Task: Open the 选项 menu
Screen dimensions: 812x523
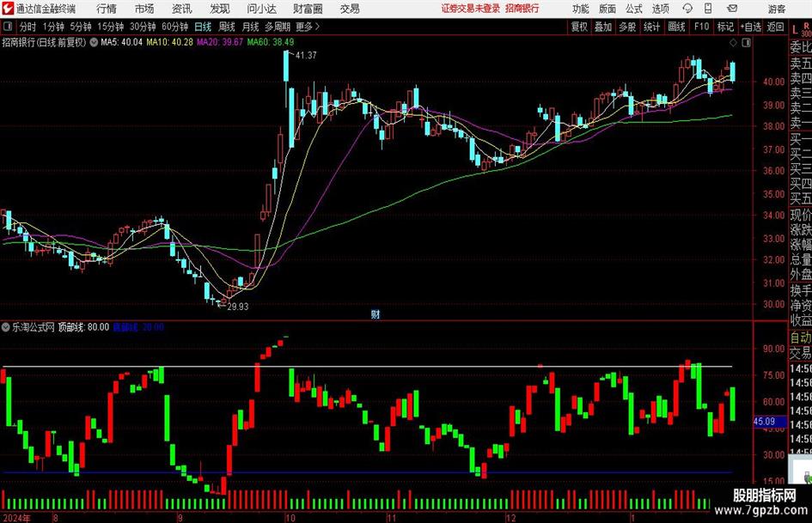Action: (x=660, y=9)
